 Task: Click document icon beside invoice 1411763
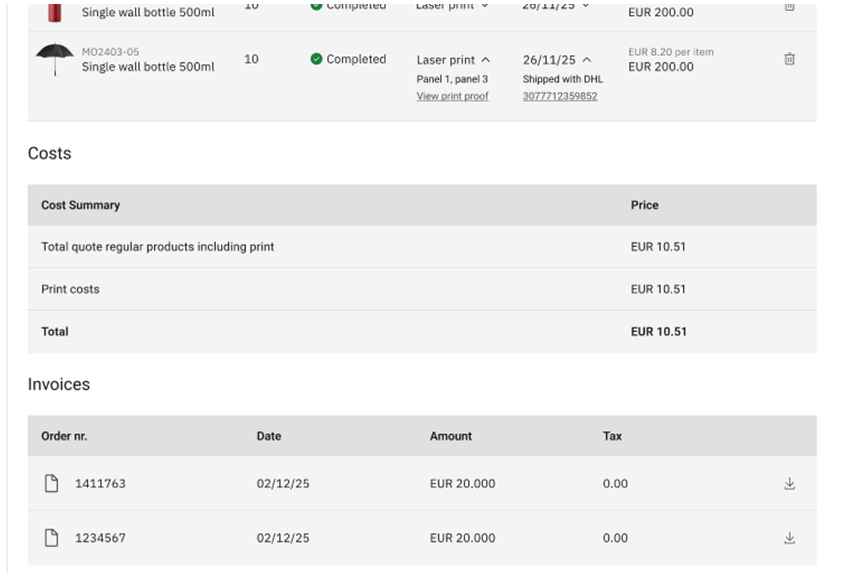[51, 484]
